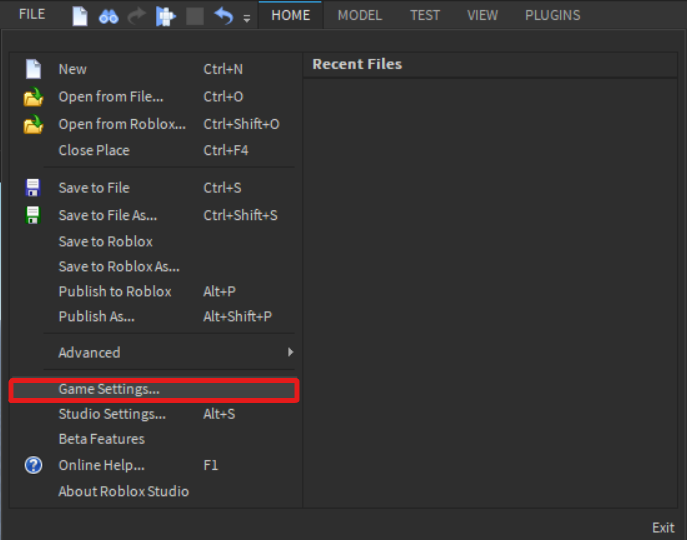This screenshot has width=687, height=540.
Task: Choose Close Place menu entry
Action: tap(154, 150)
